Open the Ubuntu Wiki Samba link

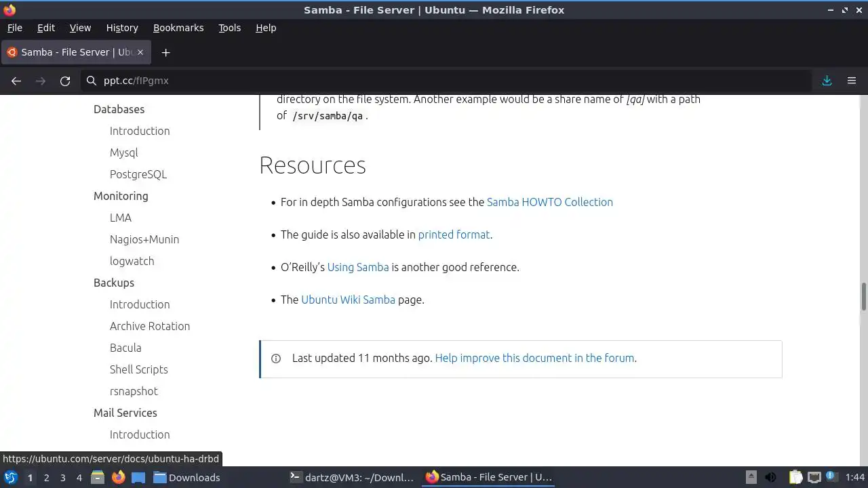(348, 300)
